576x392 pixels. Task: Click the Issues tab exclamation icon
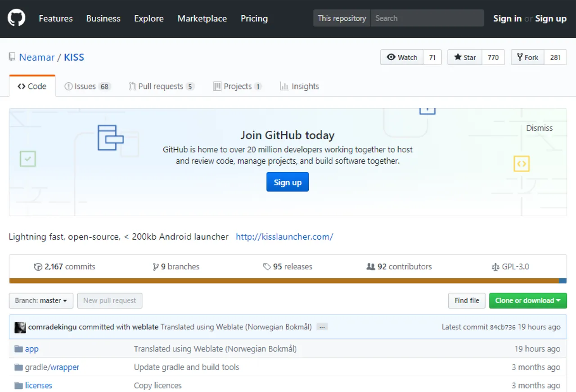pos(68,86)
